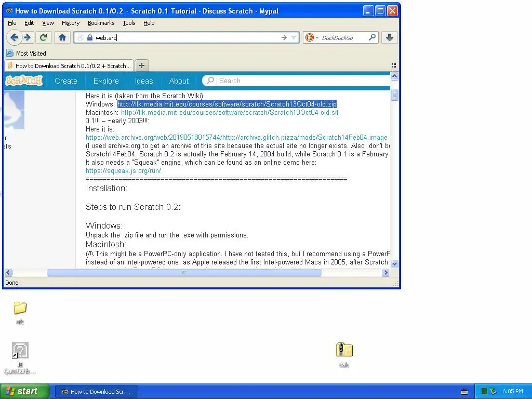Click the Scratch logo
The width and height of the screenshot is (532, 399).
tap(24, 81)
